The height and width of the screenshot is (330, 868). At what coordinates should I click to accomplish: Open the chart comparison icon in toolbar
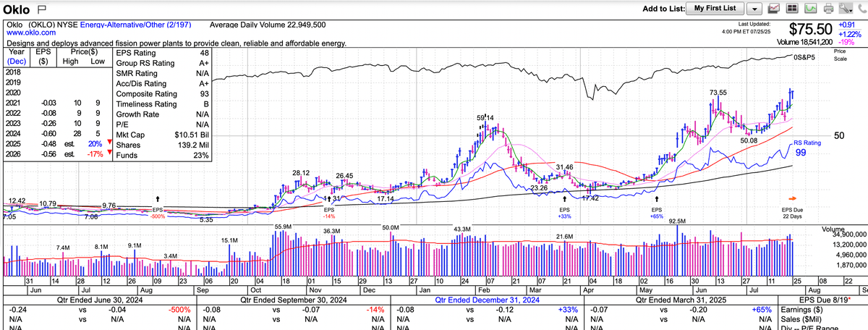pyautogui.click(x=773, y=9)
